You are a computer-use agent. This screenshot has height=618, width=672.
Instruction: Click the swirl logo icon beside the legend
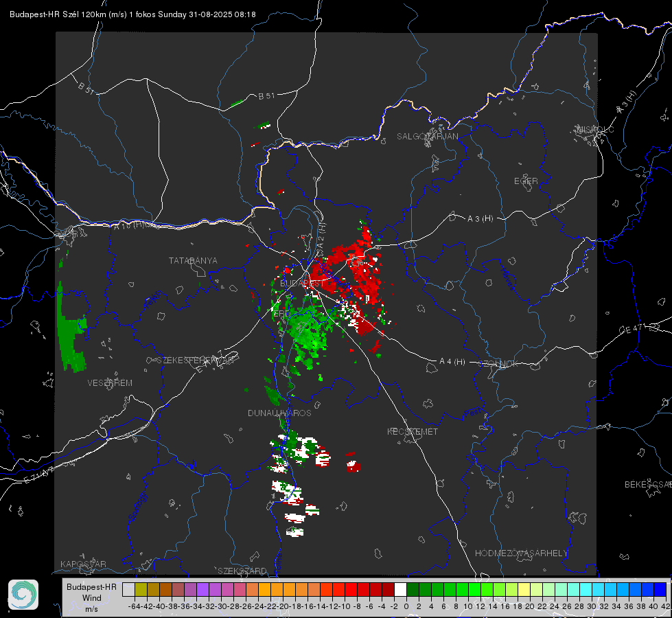[23, 595]
